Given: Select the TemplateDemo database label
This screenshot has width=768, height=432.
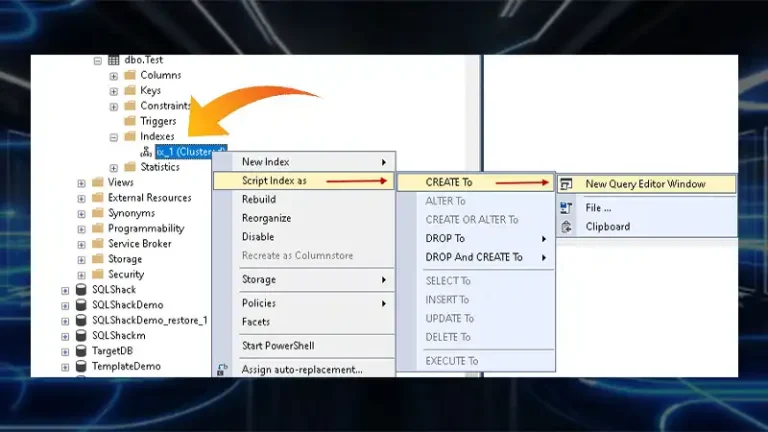Looking at the screenshot, I should click(x=126, y=366).
